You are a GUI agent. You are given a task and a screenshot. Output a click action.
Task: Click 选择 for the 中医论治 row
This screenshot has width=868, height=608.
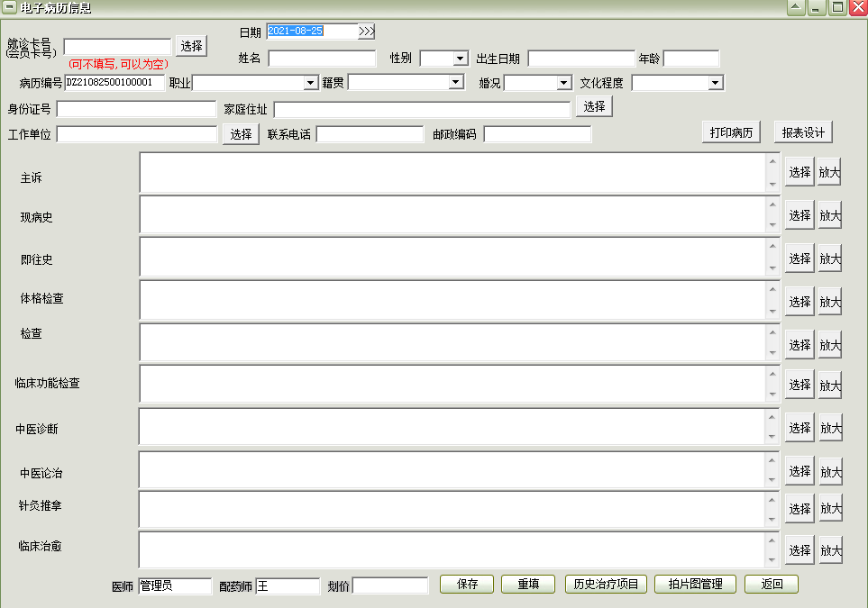pyautogui.click(x=799, y=471)
